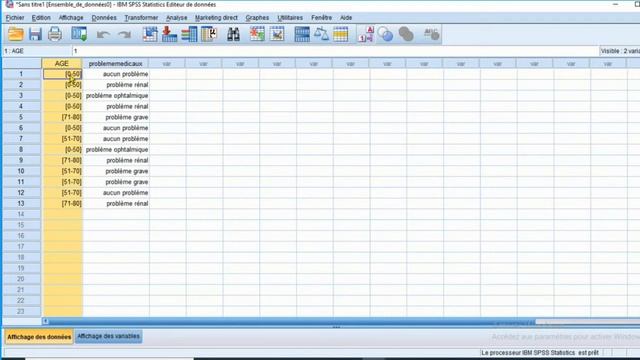Select AGE cell [71-80] in row 5

[x=62, y=117]
